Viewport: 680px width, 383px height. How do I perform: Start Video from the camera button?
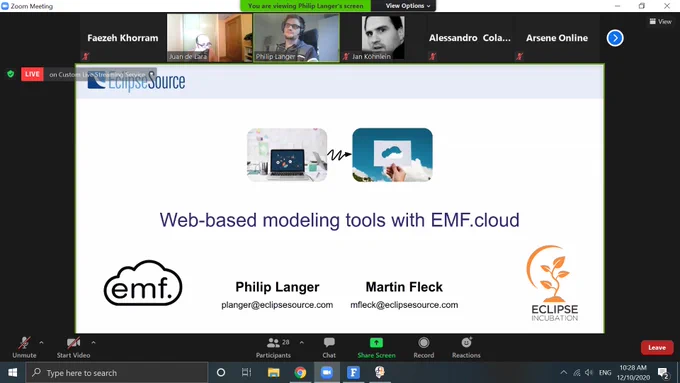pos(73,347)
